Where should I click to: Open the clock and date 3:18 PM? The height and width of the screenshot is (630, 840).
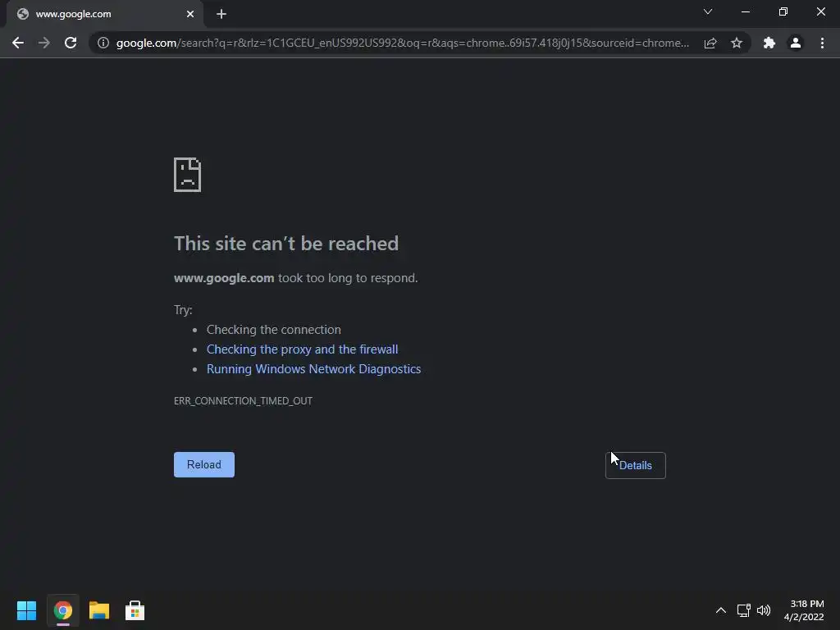804,610
